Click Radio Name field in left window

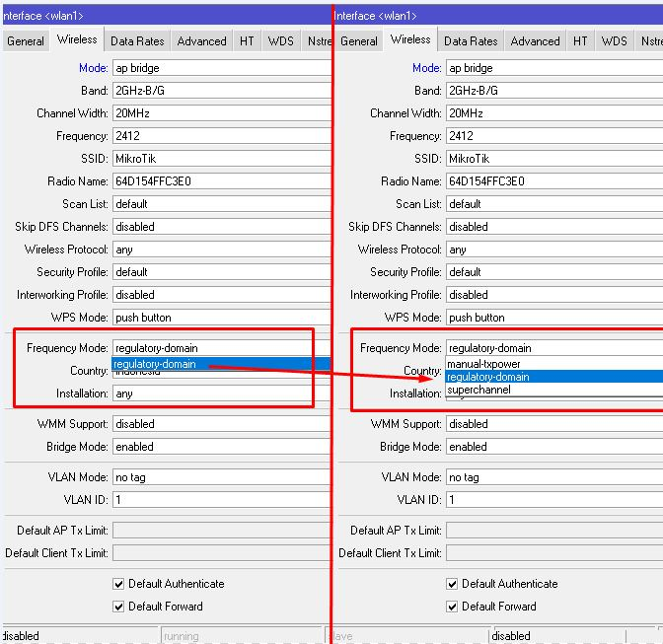point(222,181)
